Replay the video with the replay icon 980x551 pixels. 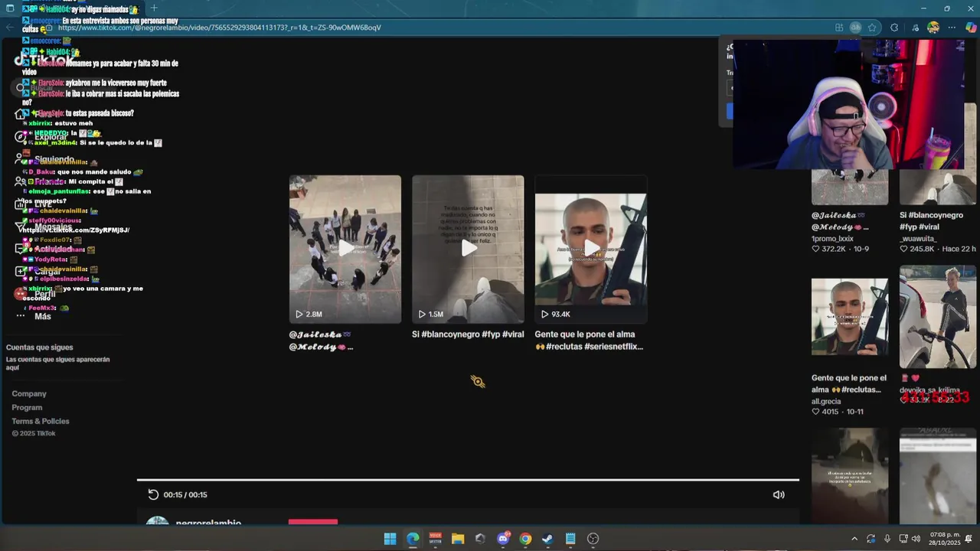click(x=153, y=494)
